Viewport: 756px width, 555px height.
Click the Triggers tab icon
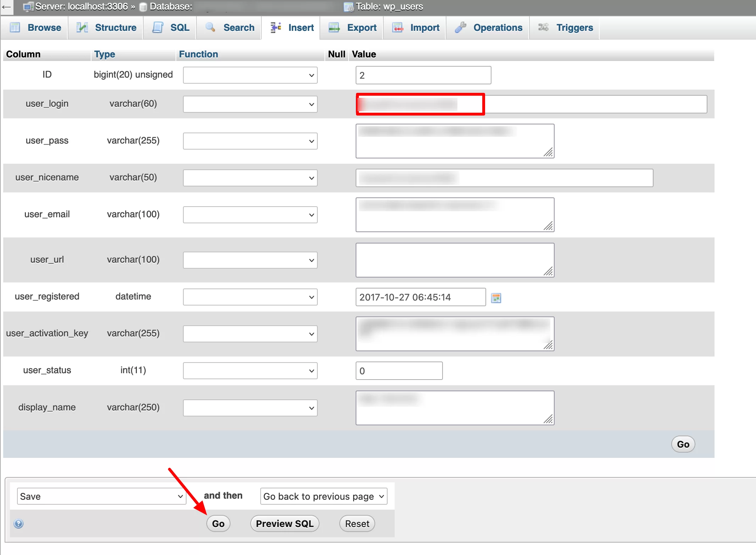pos(543,27)
